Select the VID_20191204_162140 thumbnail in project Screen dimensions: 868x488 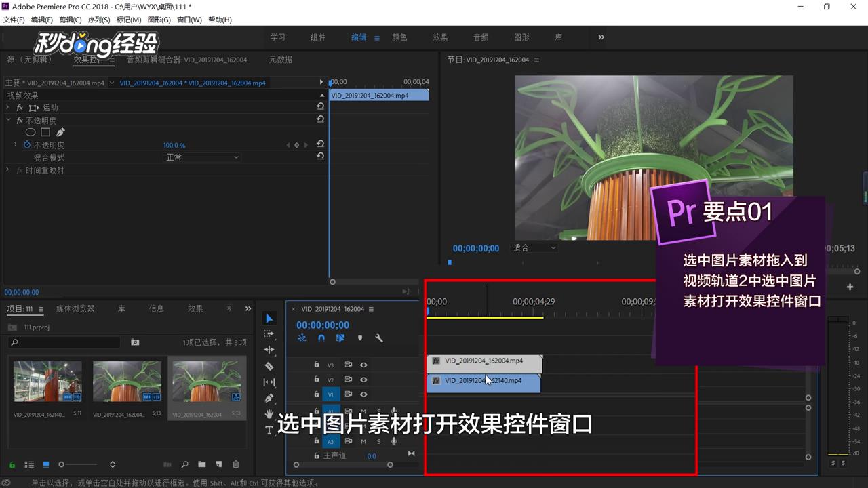tap(47, 382)
